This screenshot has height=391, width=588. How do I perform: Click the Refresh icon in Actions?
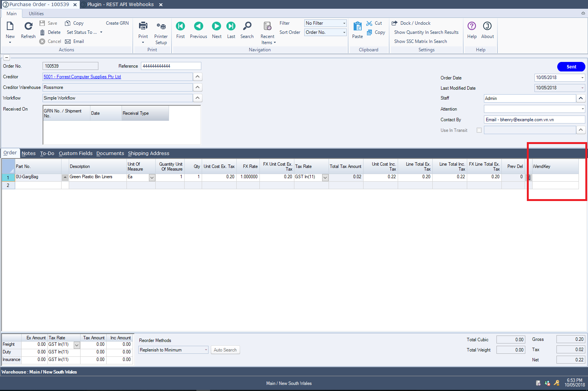click(x=28, y=26)
